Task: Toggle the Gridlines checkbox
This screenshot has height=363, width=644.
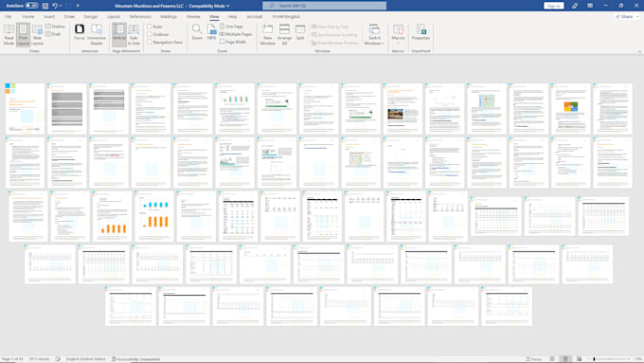Action: click(150, 34)
